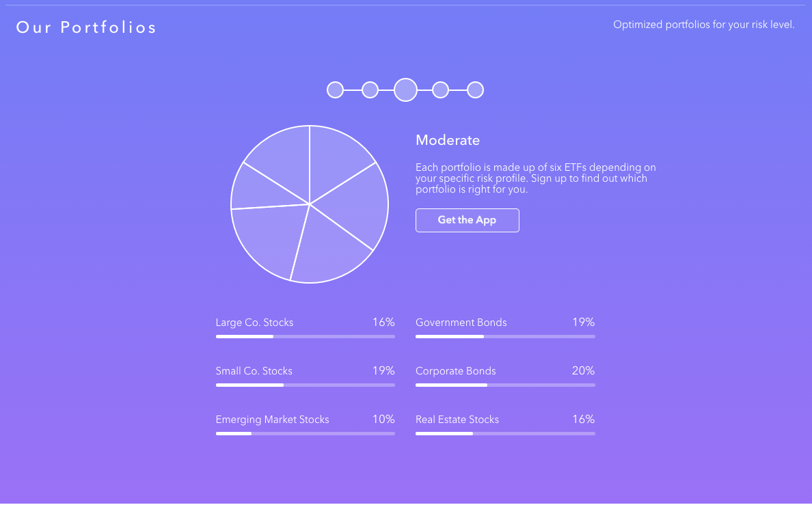Select the second risk level circle
Viewport: 812px width, 505px height.
pyautogui.click(x=370, y=90)
